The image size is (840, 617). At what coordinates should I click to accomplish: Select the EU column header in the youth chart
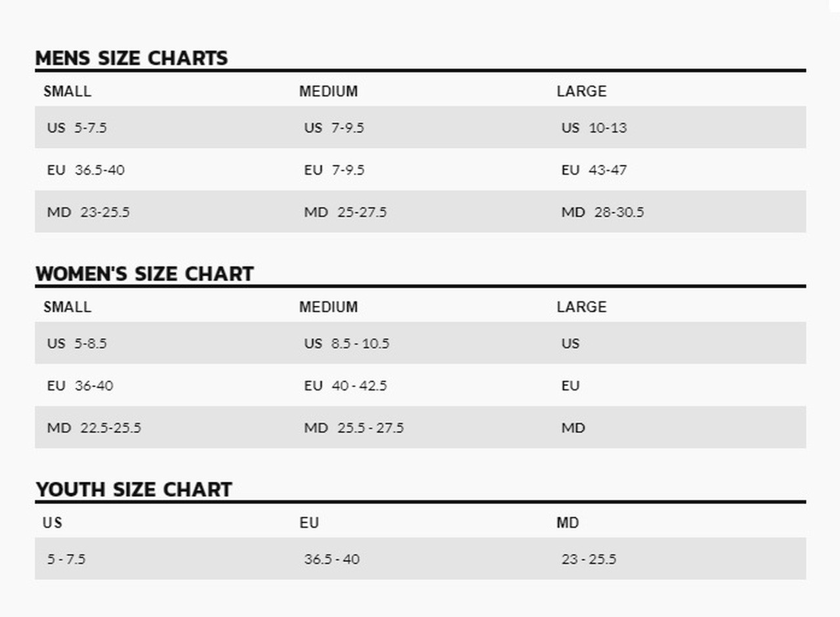[309, 523]
